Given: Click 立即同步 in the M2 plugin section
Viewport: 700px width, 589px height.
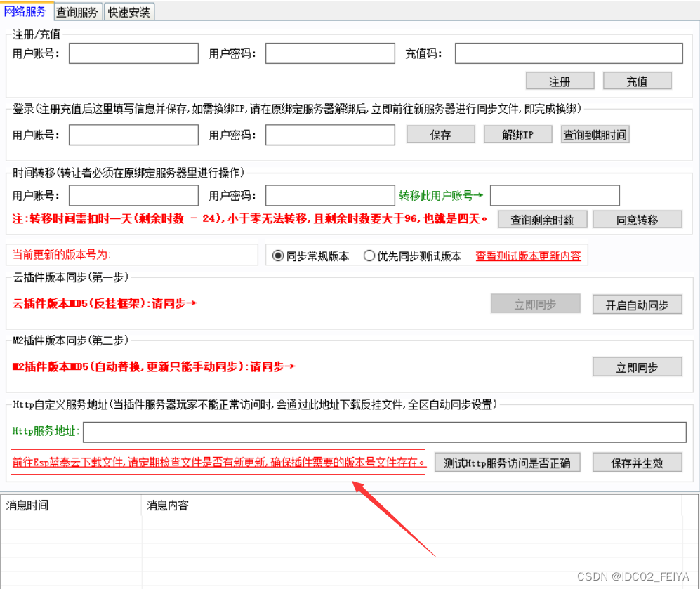Looking at the screenshot, I should [x=637, y=366].
